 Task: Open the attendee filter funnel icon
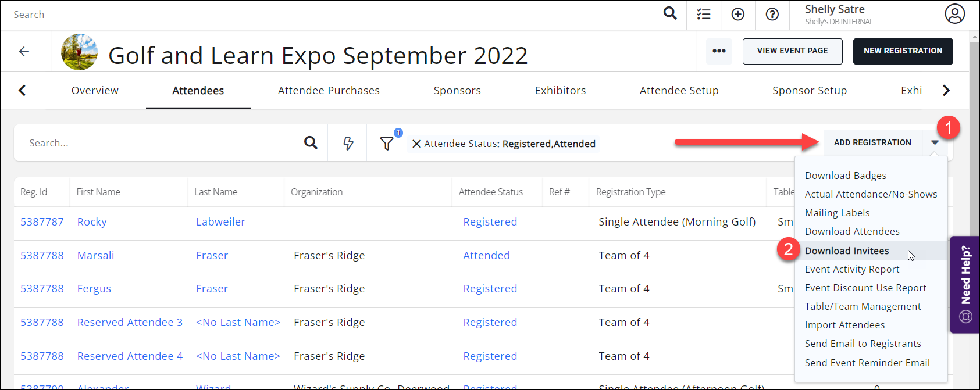pos(387,143)
